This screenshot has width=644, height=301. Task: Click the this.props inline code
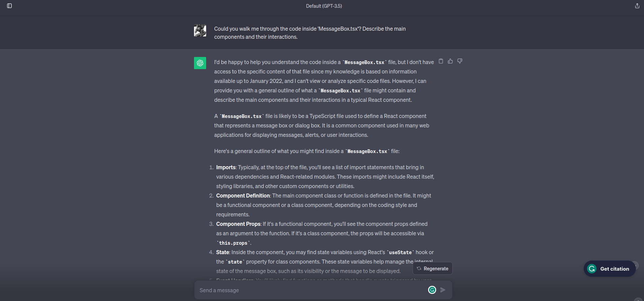[233, 243]
